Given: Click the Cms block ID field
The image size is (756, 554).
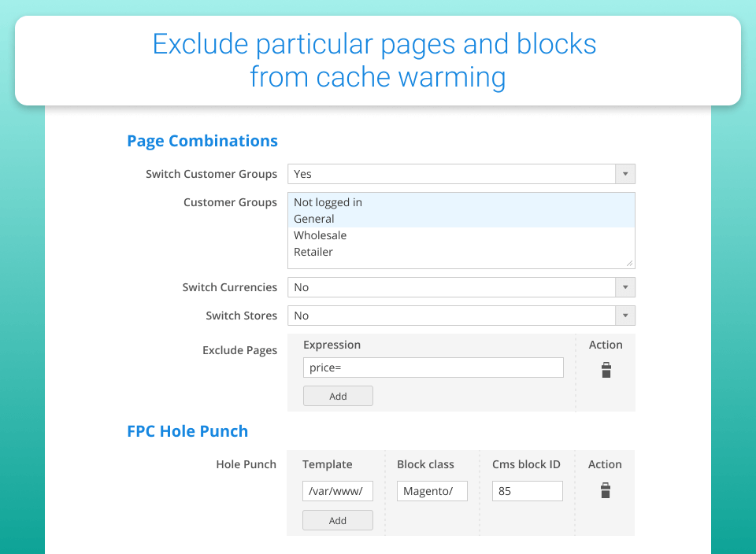Looking at the screenshot, I should tap(527, 491).
